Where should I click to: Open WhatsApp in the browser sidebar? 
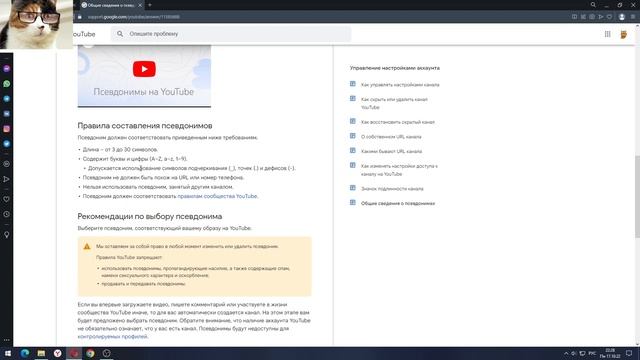7,84
